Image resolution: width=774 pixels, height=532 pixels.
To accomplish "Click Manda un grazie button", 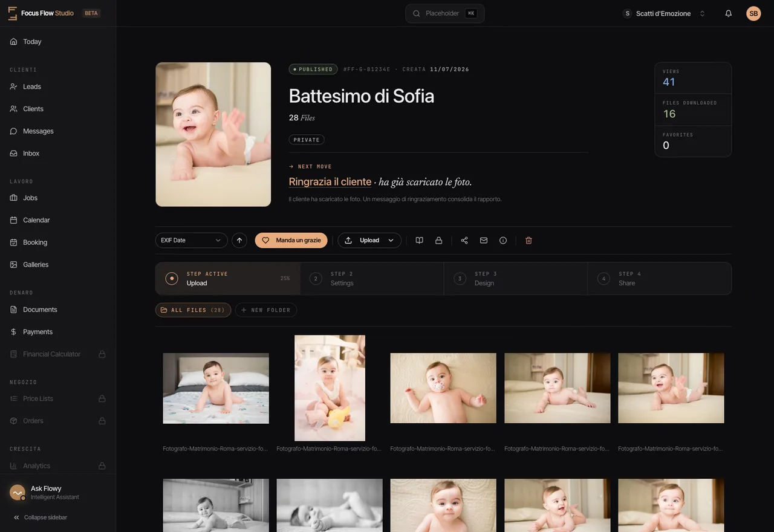I will click(x=291, y=240).
